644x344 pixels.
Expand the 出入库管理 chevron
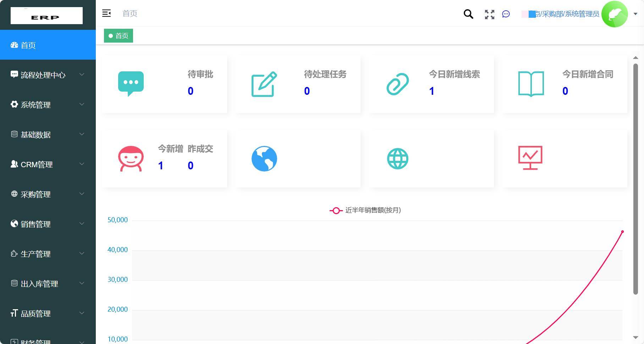(82, 283)
